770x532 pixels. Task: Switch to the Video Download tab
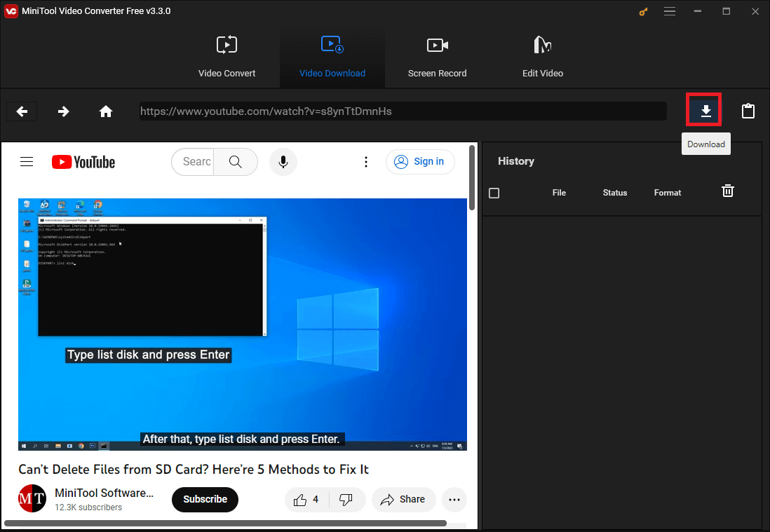(332, 57)
